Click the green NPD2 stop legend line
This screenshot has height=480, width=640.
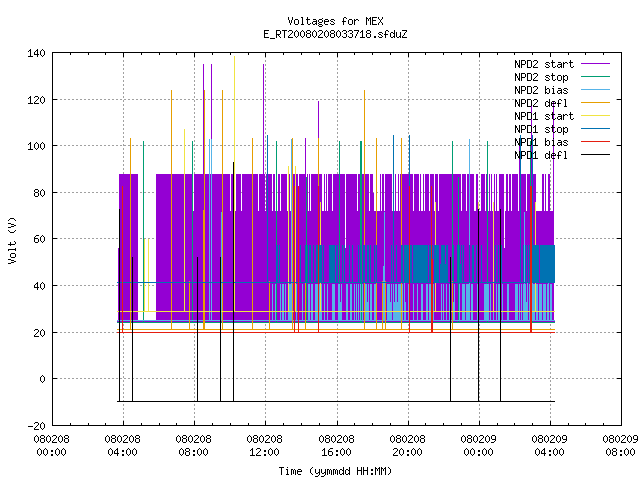(595, 76)
